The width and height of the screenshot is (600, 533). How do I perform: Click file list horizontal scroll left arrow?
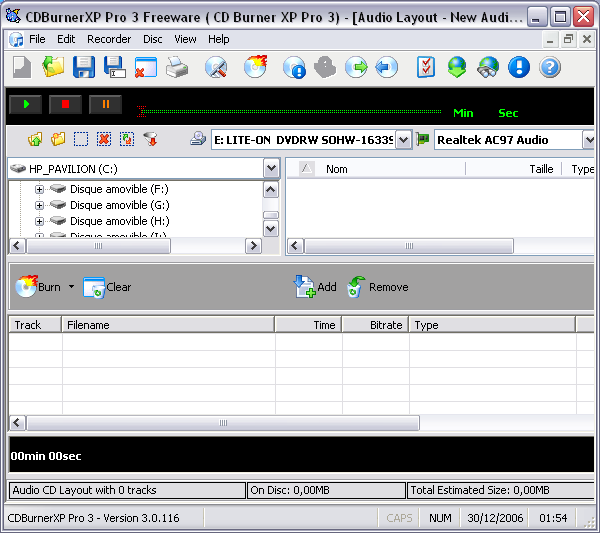point(295,246)
